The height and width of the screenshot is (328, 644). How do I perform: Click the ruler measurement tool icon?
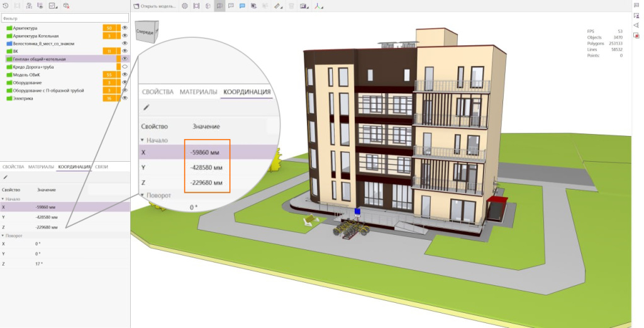click(x=276, y=6)
